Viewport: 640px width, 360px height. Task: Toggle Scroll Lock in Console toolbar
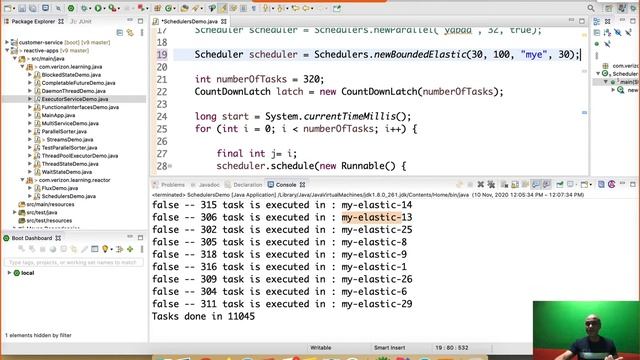pyautogui.click(x=515, y=184)
